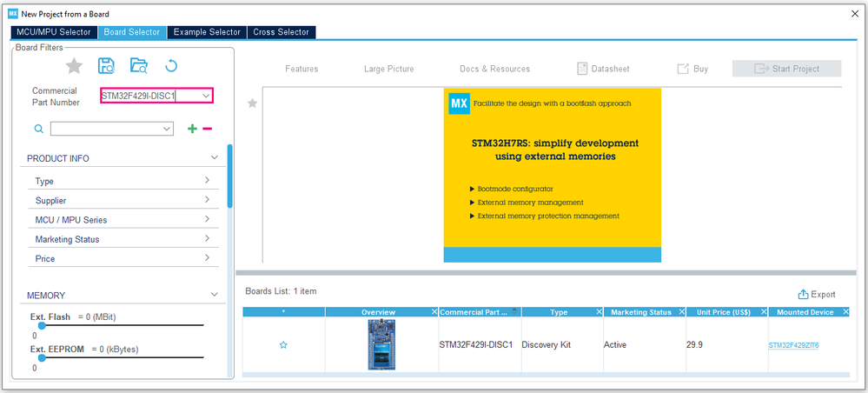Image resolution: width=868 pixels, height=393 pixels.
Task: Click the STM32H7RS promotional banner
Action: (552, 175)
